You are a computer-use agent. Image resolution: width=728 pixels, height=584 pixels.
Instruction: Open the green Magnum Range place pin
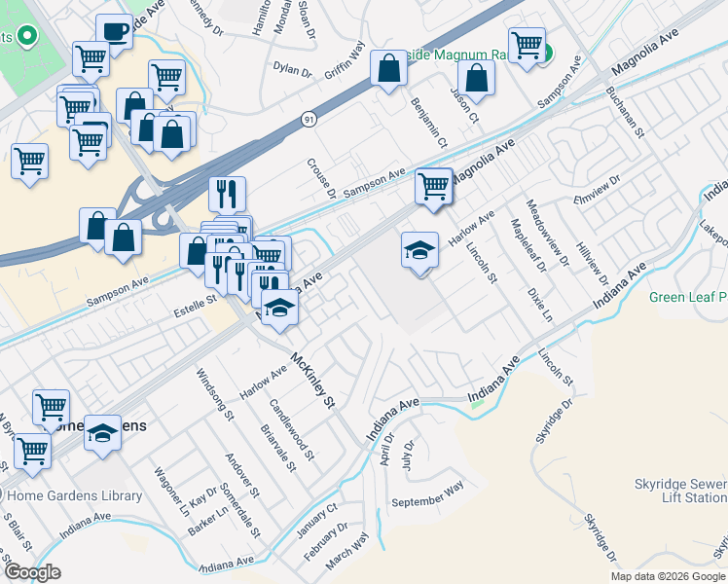[x=547, y=53]
